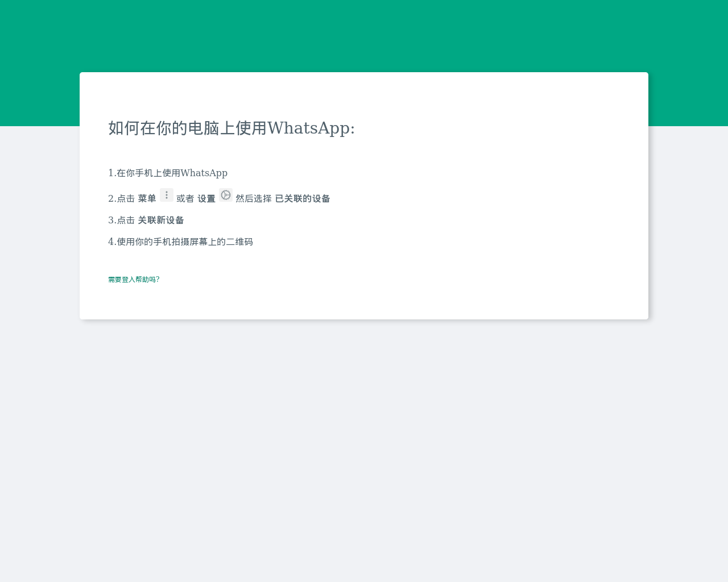Screen dimensions: 728x582
Task: Open the 需要登入帮助吗? help link
Action: tap(134, 280)
